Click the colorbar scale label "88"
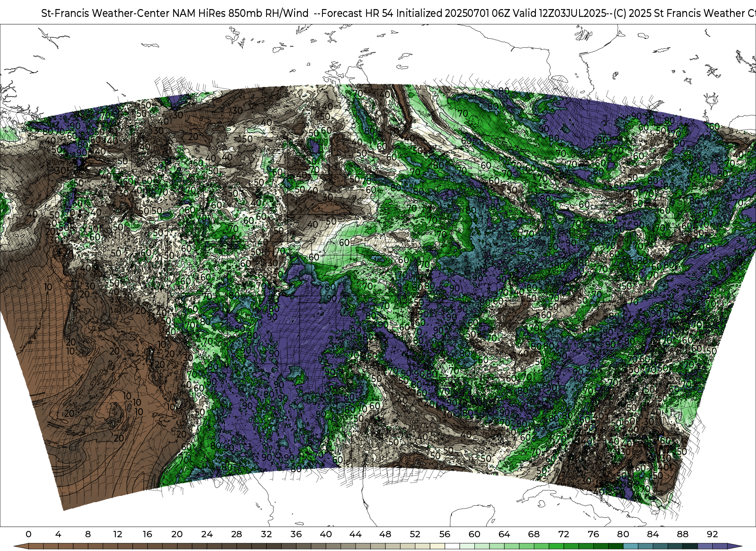 click(x=682, y=534)
